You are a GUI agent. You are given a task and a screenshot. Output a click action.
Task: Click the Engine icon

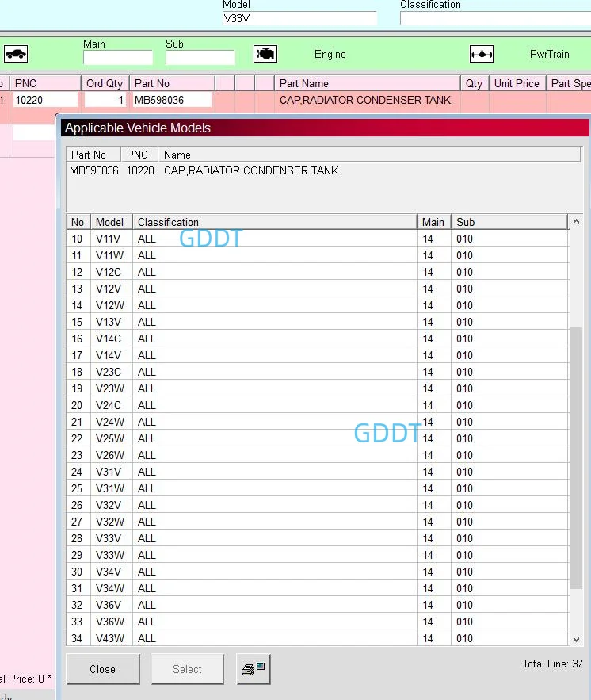pos(265,54)
